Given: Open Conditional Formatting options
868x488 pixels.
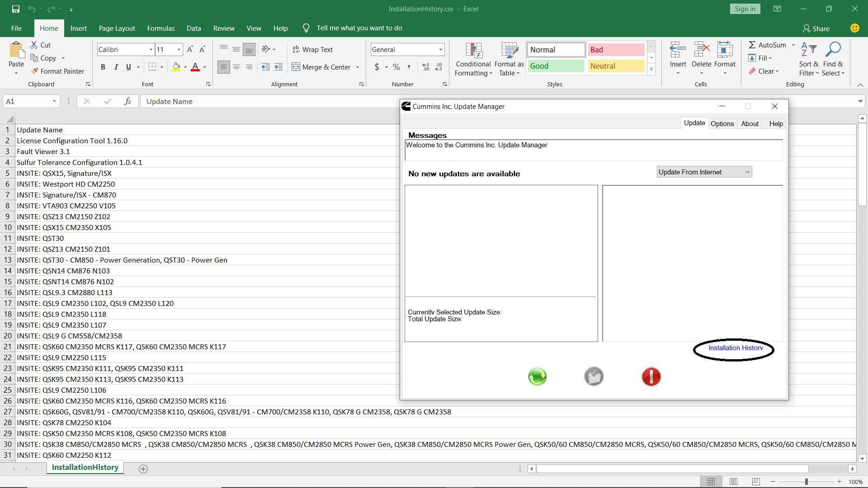Looking at the screenshot, I should click(x=473, y=59).
